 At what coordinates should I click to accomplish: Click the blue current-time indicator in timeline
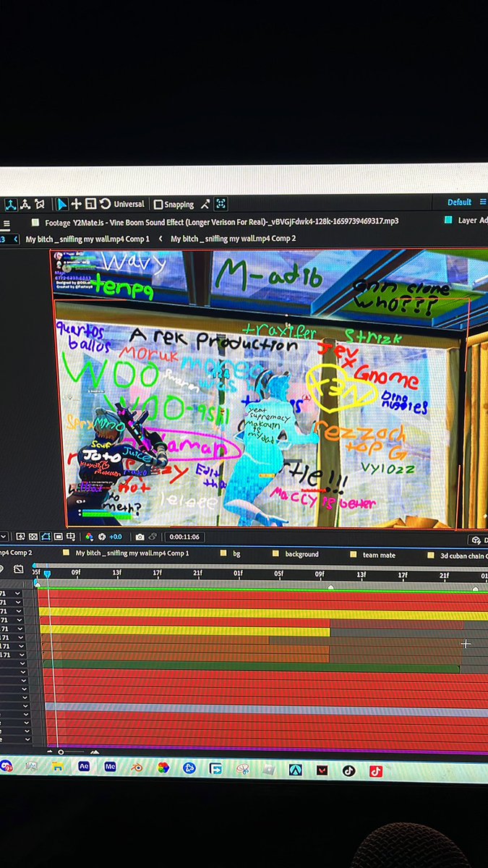pyautogui.click(x=48, y=574)
